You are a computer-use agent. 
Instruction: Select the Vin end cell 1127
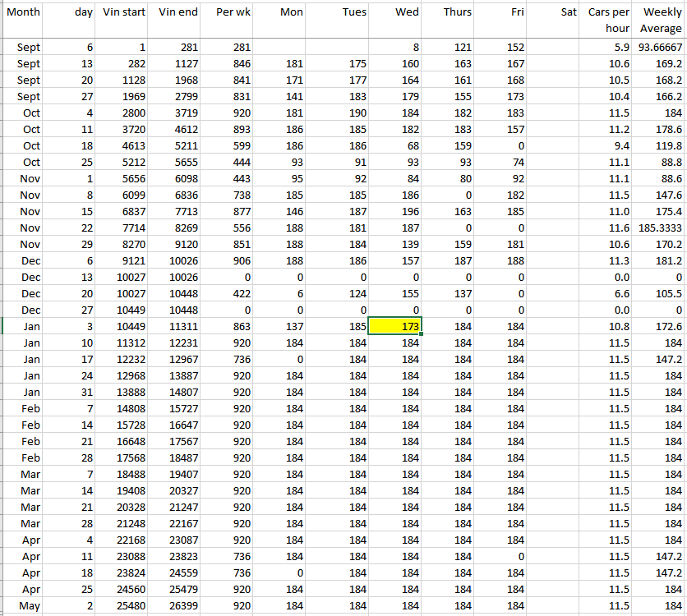click(178, 64)
